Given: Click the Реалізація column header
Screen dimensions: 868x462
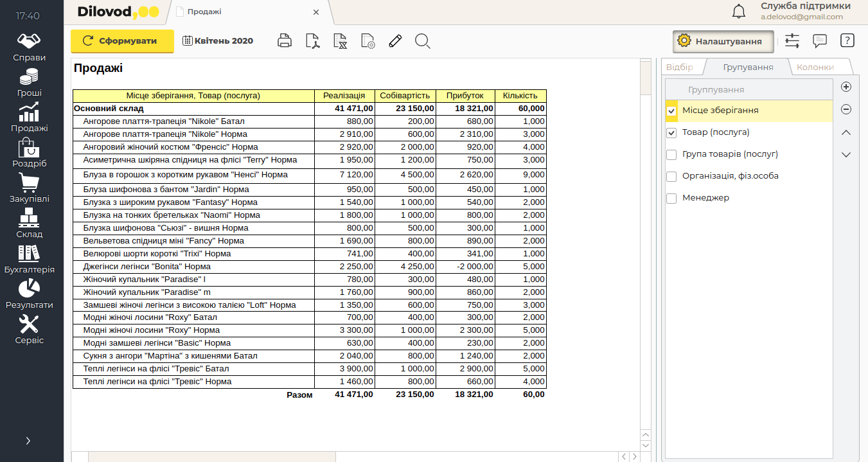Looking at the screenshot, I should tap(344, 96).
